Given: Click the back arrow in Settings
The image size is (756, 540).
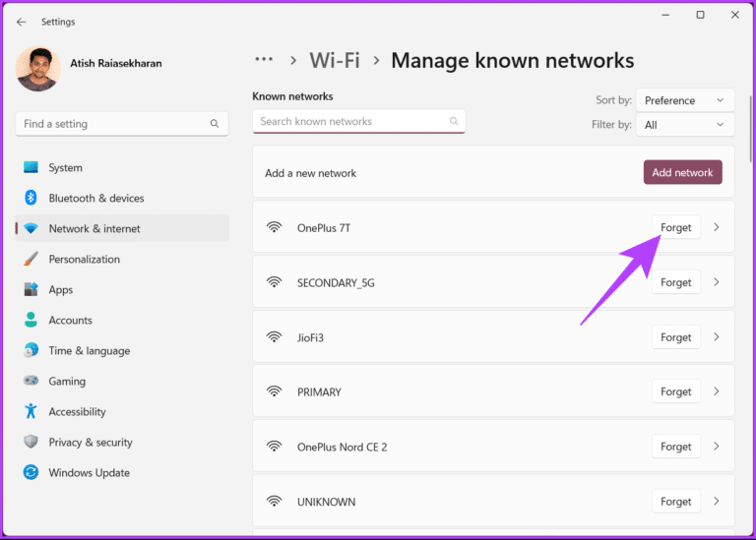Looking at the screenshot, I should pyautogui.click(x=22, y=23).
